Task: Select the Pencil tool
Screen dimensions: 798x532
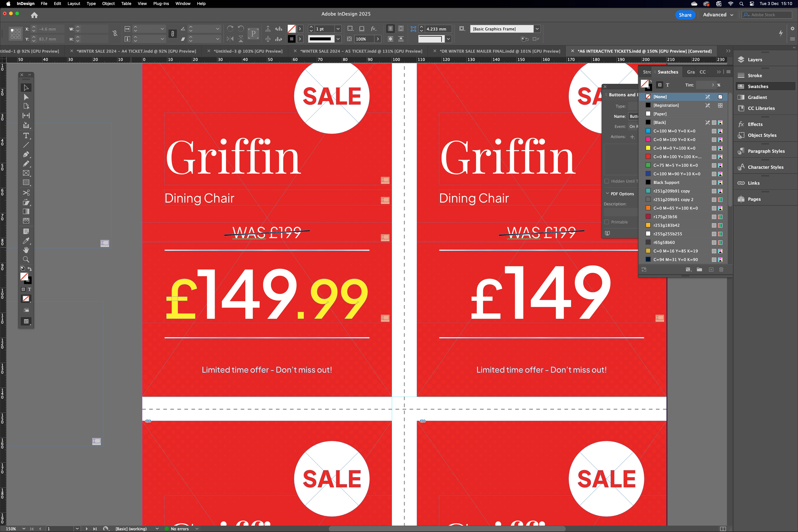Action: [x=26, y=163]
